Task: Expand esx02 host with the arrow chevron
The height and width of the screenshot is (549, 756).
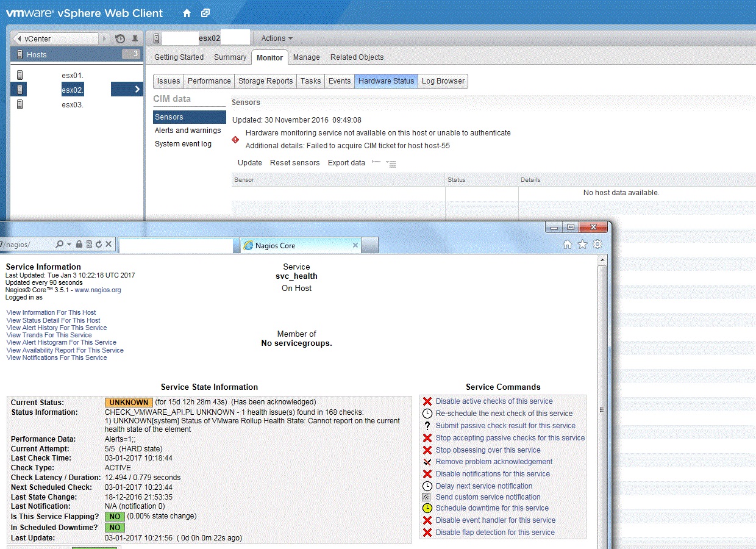Action: (137, 90)
